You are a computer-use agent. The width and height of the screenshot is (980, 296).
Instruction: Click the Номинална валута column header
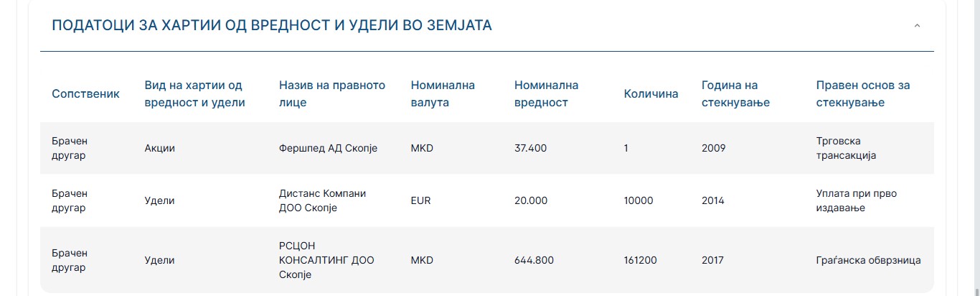click(x=443, y=94)
